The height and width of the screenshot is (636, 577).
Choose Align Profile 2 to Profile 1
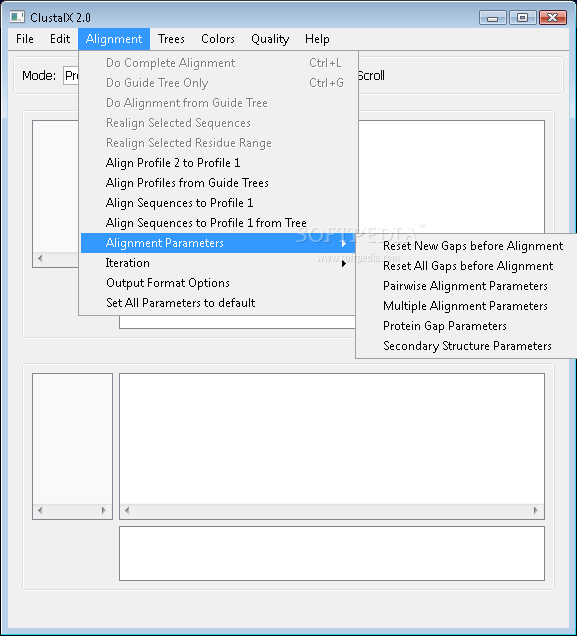click(219, 163)
